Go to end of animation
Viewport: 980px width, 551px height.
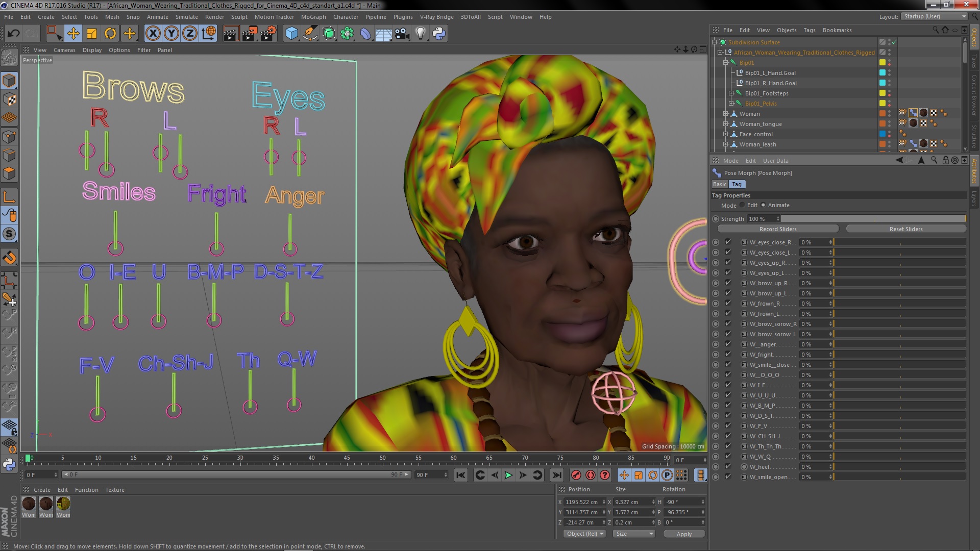tap(557, 475)
